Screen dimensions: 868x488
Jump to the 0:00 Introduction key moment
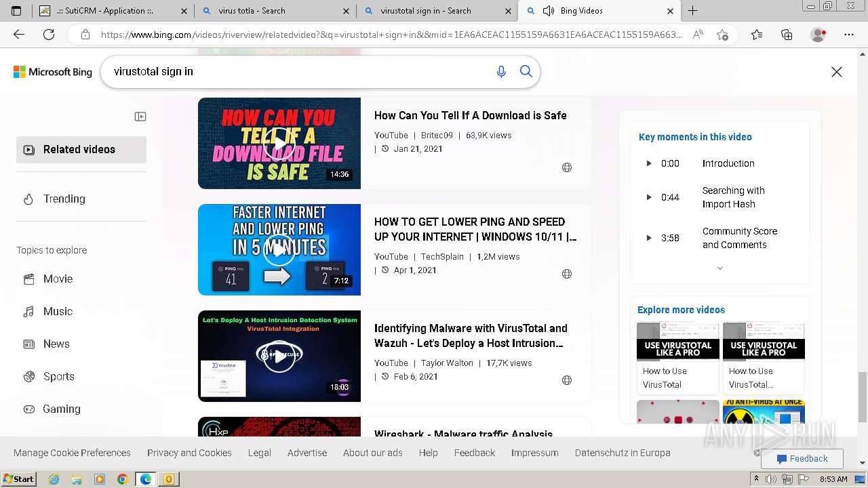coord(719,163)
